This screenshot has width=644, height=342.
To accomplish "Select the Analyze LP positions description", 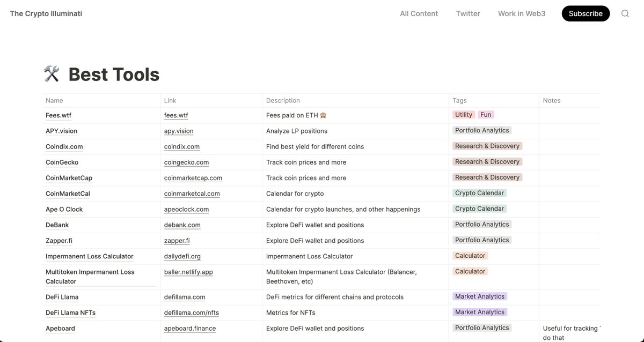I will (297, 131).
